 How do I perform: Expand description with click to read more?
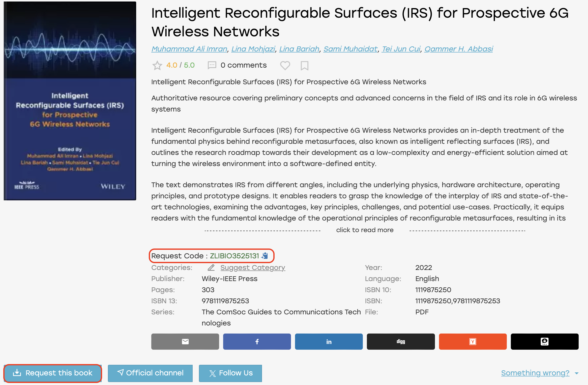[x=365, y=230]
